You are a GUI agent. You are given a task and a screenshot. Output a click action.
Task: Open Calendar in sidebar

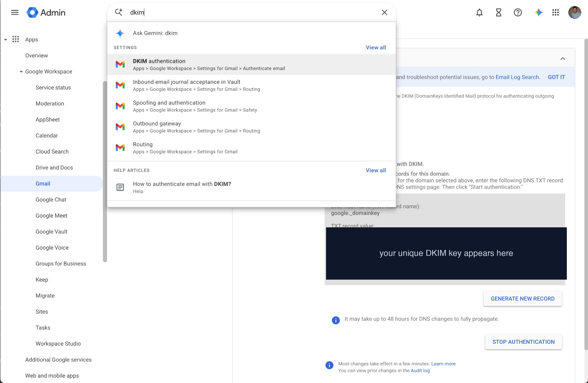tap(46, 136)
